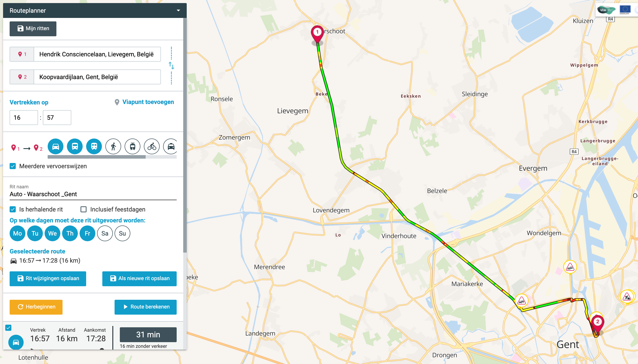The width and height of the screenshot is (638, 364).
Task: Click the departure hour input field
Action: 24,118
